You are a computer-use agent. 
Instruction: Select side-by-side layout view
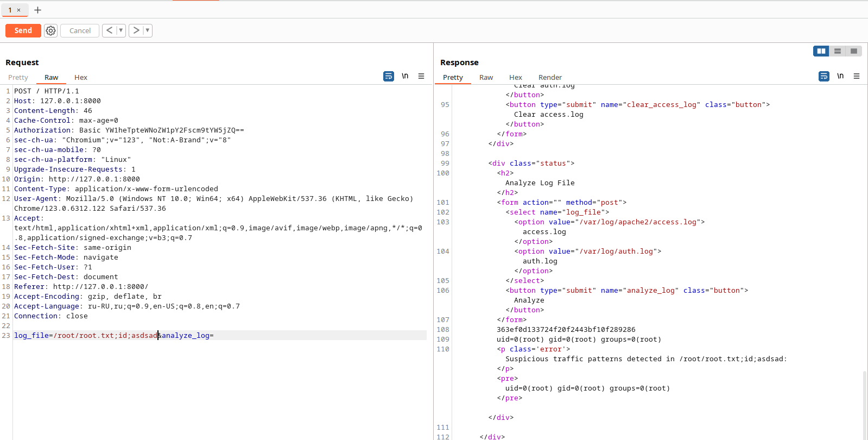[x=821, y=51]
